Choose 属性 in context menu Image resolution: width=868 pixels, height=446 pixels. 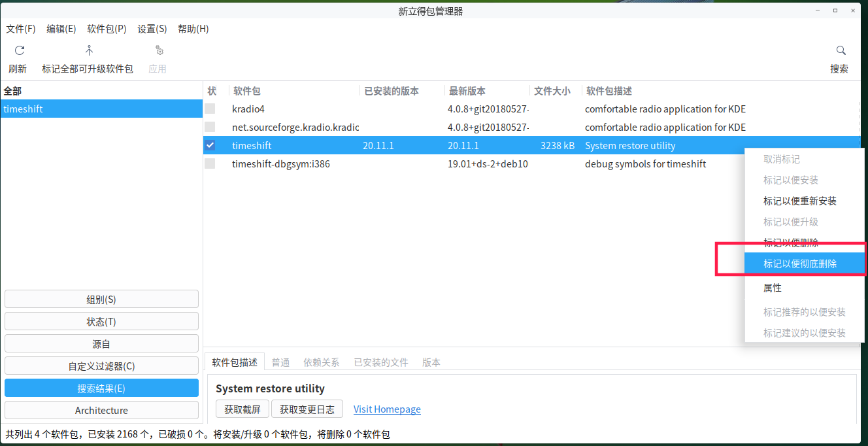pos(805,288)
